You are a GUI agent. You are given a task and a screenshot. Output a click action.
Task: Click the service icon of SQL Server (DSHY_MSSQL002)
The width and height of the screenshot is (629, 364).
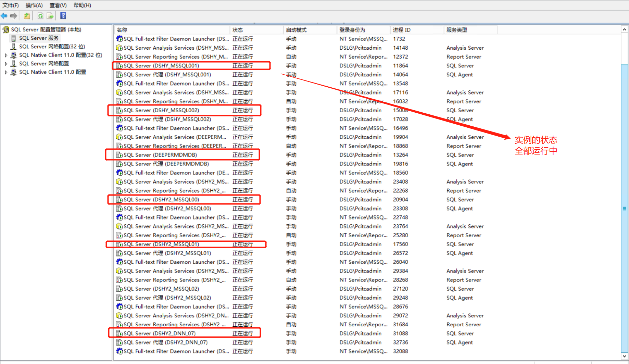[x=119, y=110]
